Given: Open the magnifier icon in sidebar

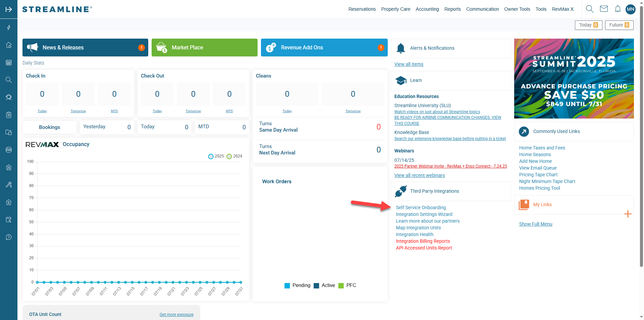Looking at the screenshot, I should pos(9,80).
